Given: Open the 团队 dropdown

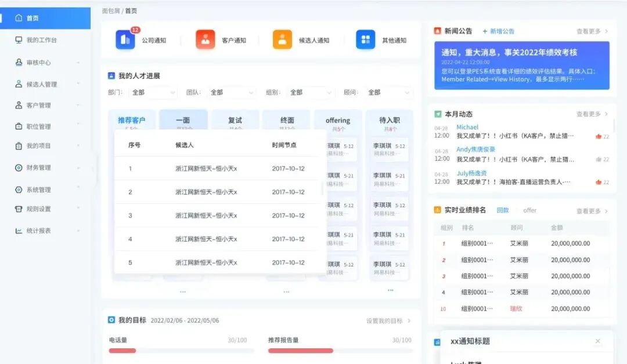Looking at the screenshot, I should (231, 92).
